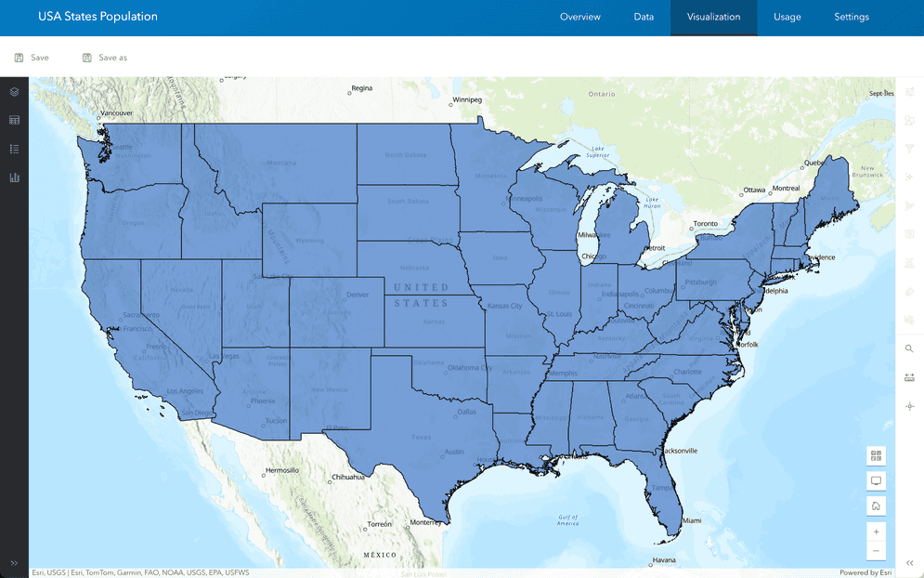Click the Save as button
The width and height of the screenshot is (924, 578).
(104, 58)
